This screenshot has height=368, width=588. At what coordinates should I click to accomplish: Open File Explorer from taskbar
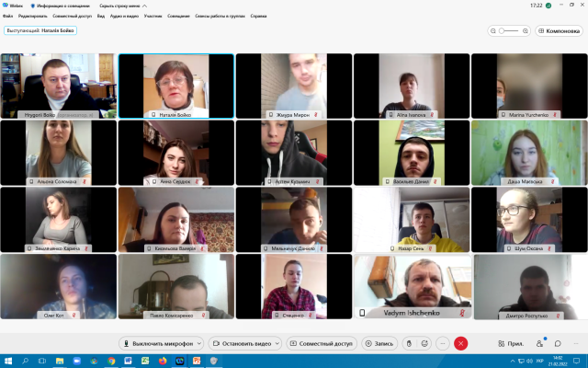[x=59, y=362]
